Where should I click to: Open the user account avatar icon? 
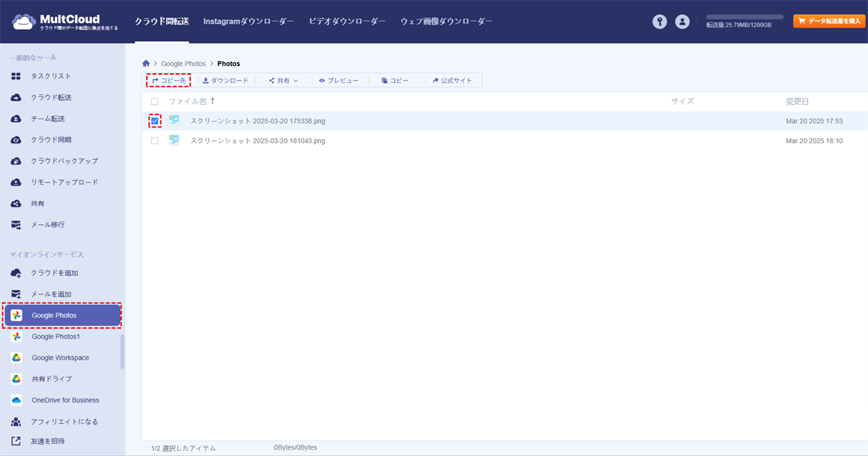coord(682,22)
